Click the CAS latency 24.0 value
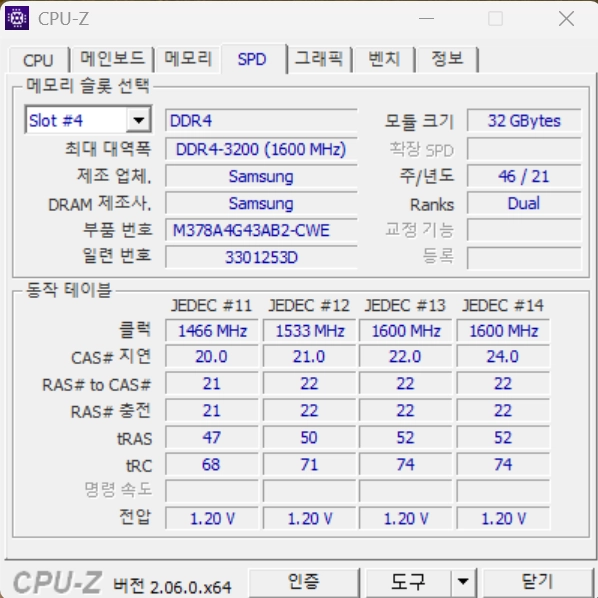The height and width of the screenshot is (598, 598). click(x=503, y=357)
